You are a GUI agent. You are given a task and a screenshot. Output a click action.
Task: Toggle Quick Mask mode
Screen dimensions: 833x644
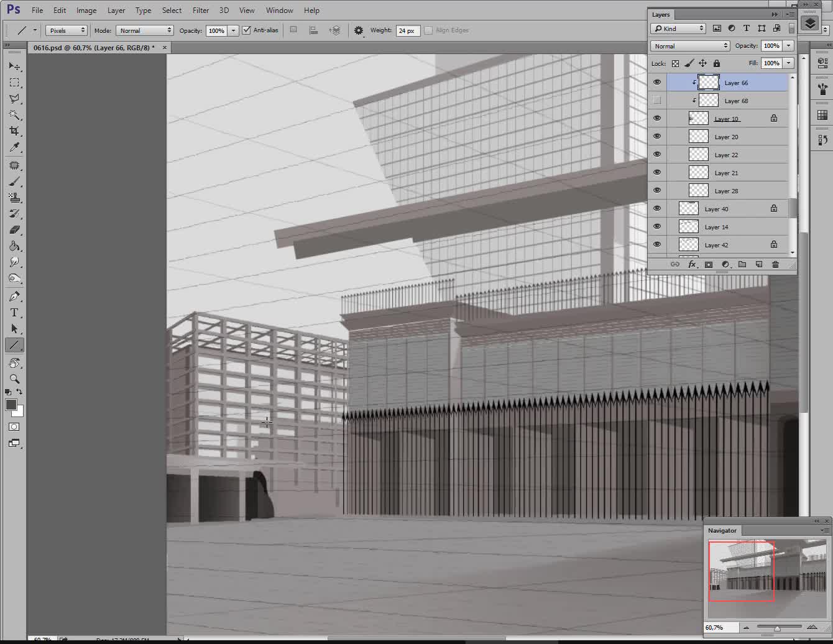(14, 427)
